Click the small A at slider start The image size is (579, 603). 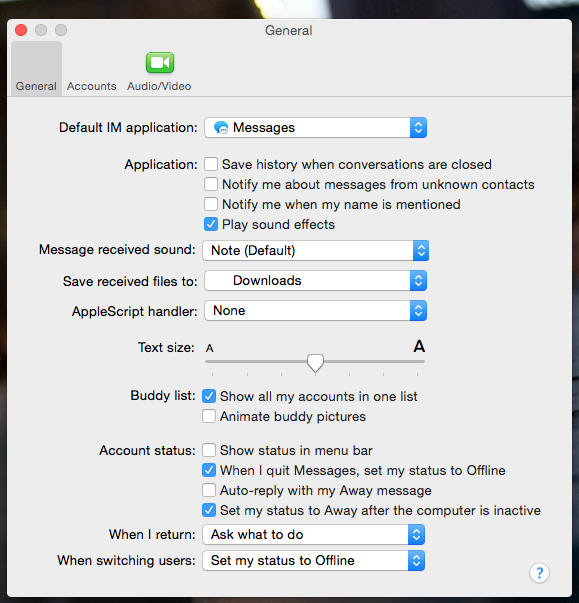click(210, 348)
